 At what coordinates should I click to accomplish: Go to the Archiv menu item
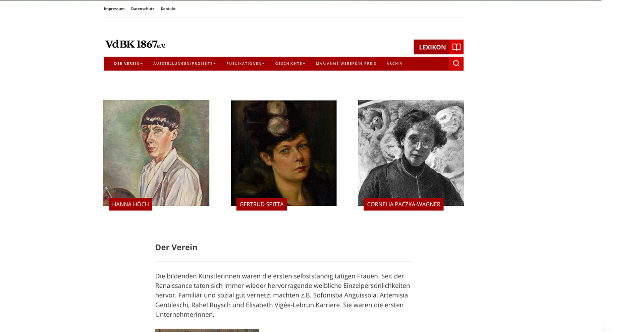tap(394, 64)
